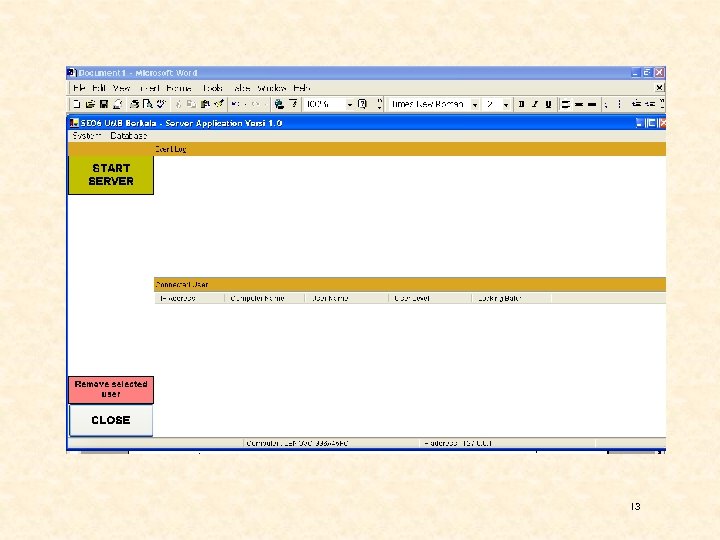Click the Numbering list icon
Screen dimensions: 720x540
[x=606, y=104]
